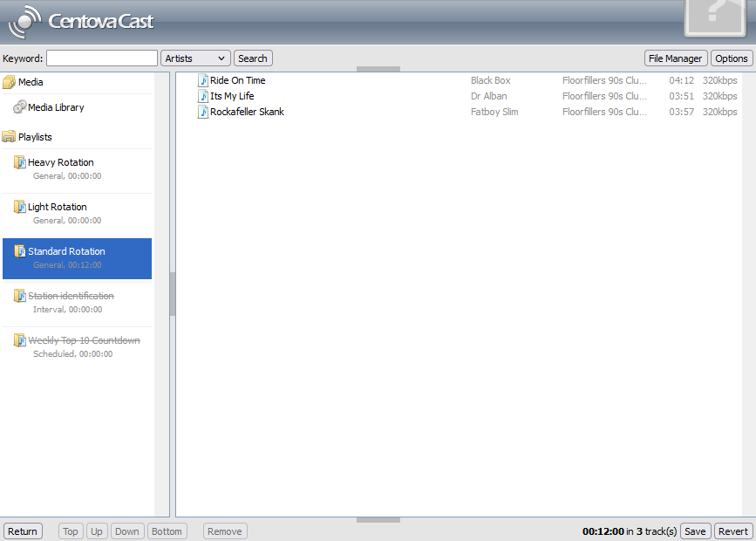This screenshot has height=541, width=756.
Task: Click the Ride On Time music file icon
Action: pyautogui.click(x=203, y=80)
